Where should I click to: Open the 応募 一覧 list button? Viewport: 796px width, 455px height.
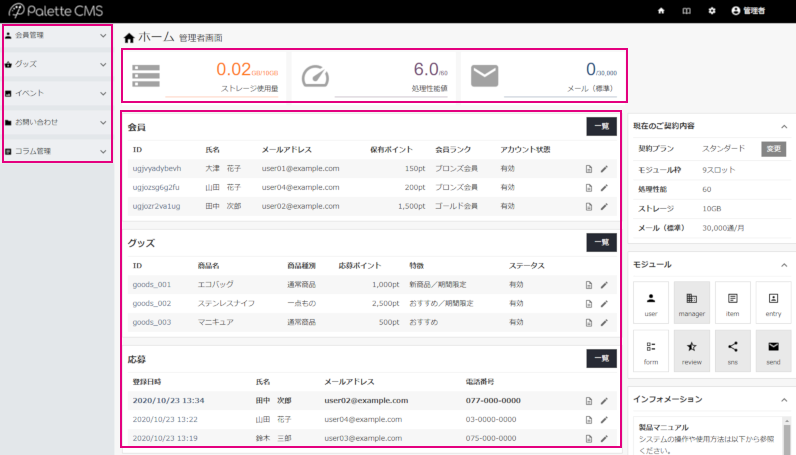[602, 359]
